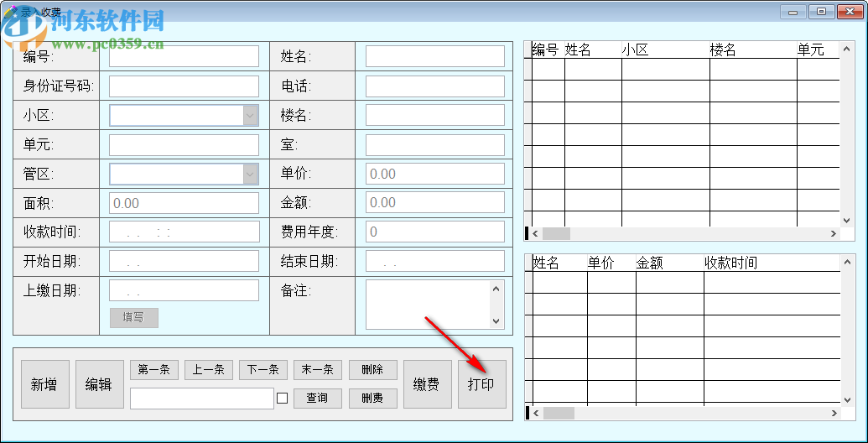Click lower grid 收款时间 column header

tap(772, 263)
